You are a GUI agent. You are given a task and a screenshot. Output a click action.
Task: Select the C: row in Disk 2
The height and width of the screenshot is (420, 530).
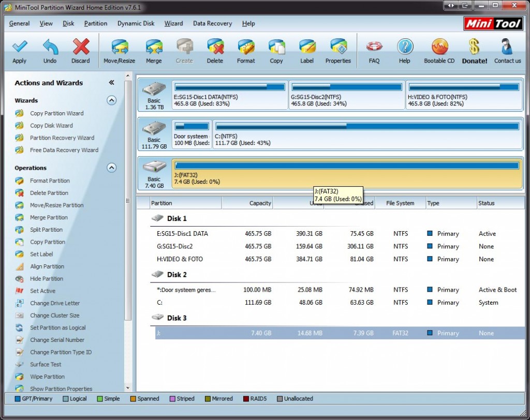pyautogui.click(x=340, y=303)
